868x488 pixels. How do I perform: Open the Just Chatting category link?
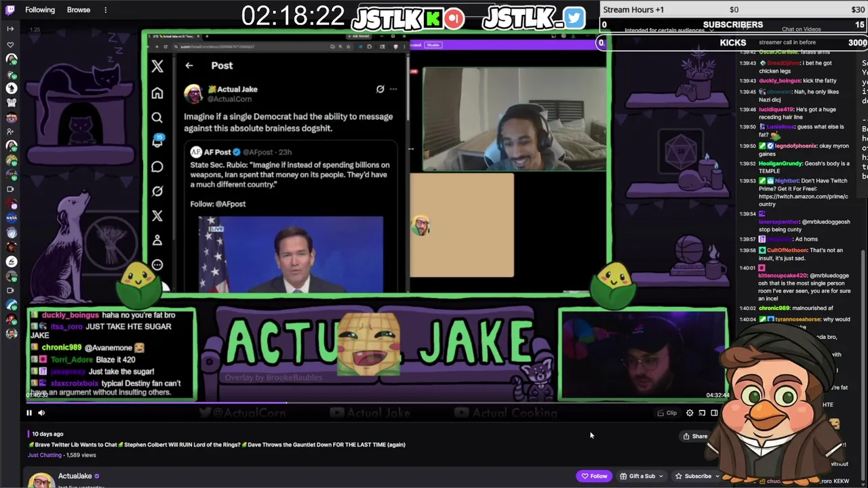coord(45,455)
